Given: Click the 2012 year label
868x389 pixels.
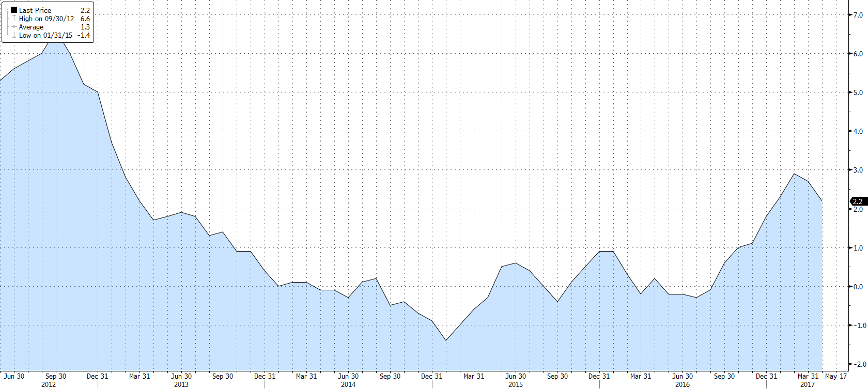Looking at the screenshot, I should [49, 384].
